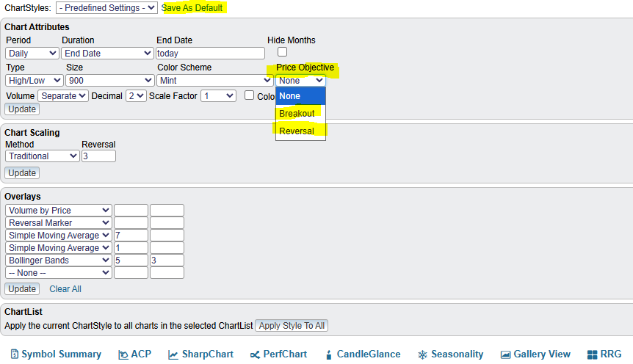
Task: Open the Symbol Summary link
Action: [x=62, y=354]
